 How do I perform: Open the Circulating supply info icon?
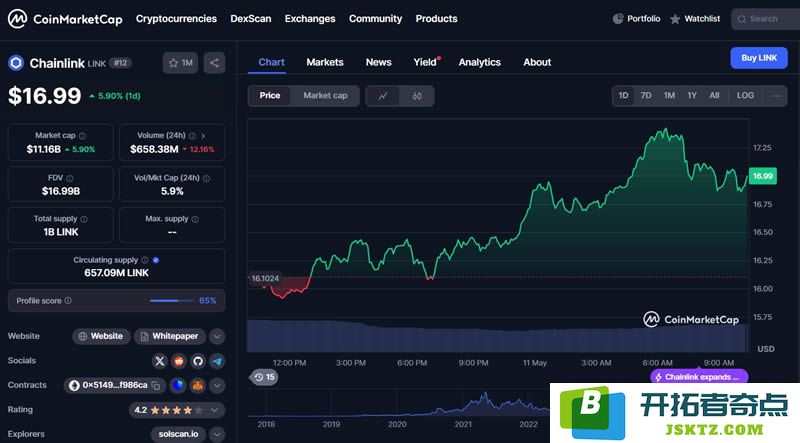(x=145, y=260)
